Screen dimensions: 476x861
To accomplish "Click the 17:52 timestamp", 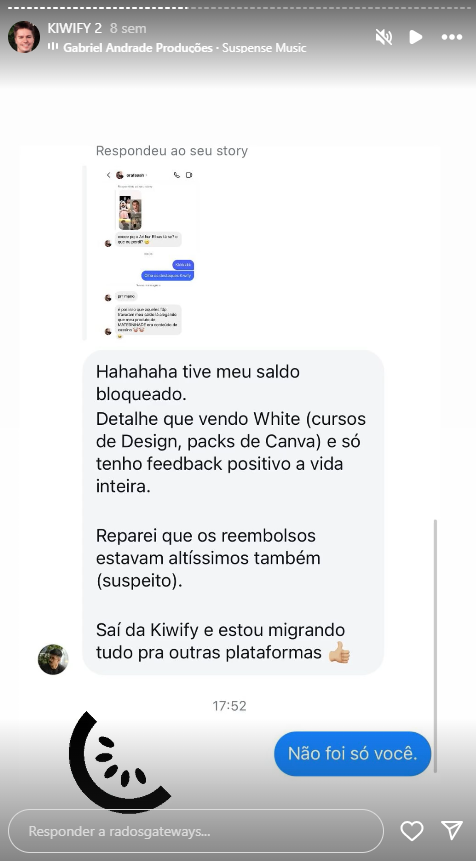I will (229, 706).
